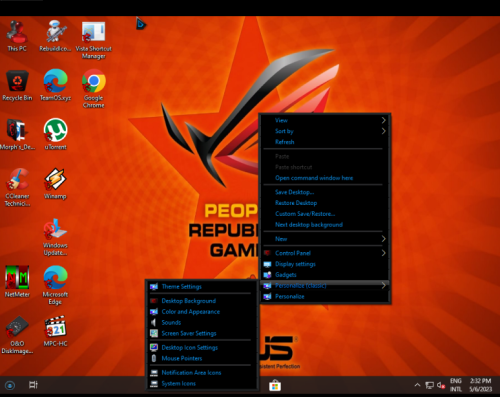The image size is (500, 397).
Task: Open Display settings from context menu
Action: (x=325, y=264)
